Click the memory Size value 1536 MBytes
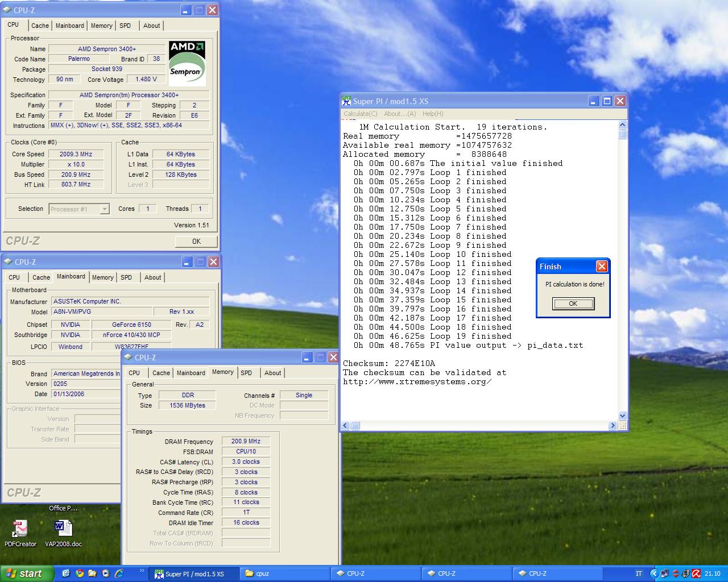 [187, 405]
